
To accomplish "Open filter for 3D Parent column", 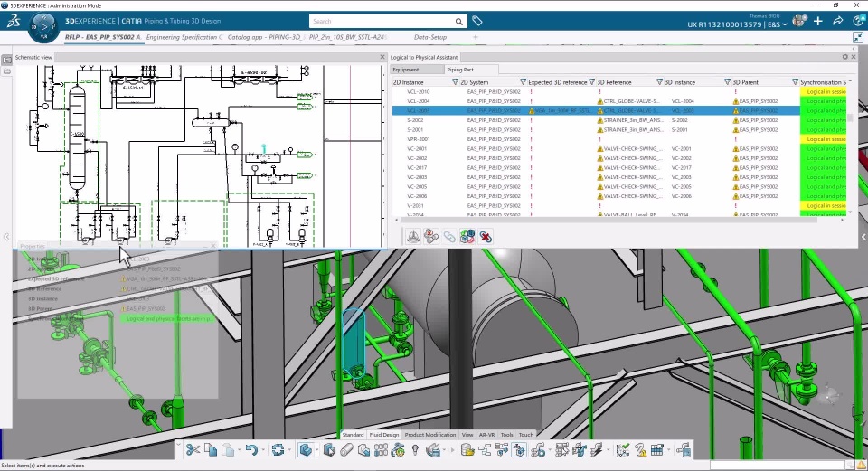I will [x=795, y=82].
